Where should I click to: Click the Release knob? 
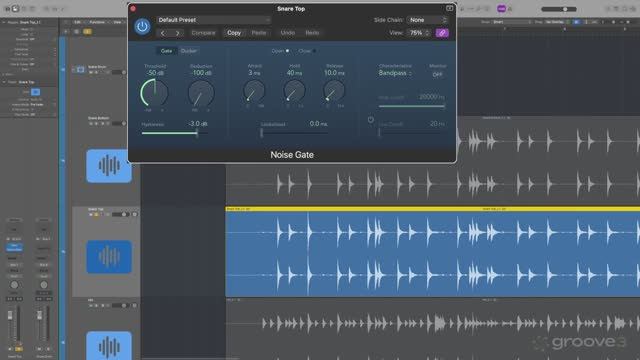click(x=334, y=91)
